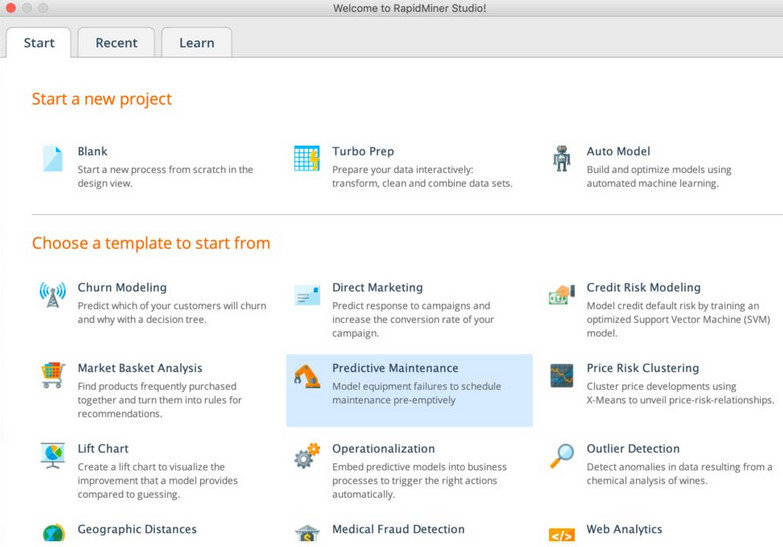Screen dimensions: 783x547
Task: Click the Churn Modeling antenna icon
Action: point(52,295)
